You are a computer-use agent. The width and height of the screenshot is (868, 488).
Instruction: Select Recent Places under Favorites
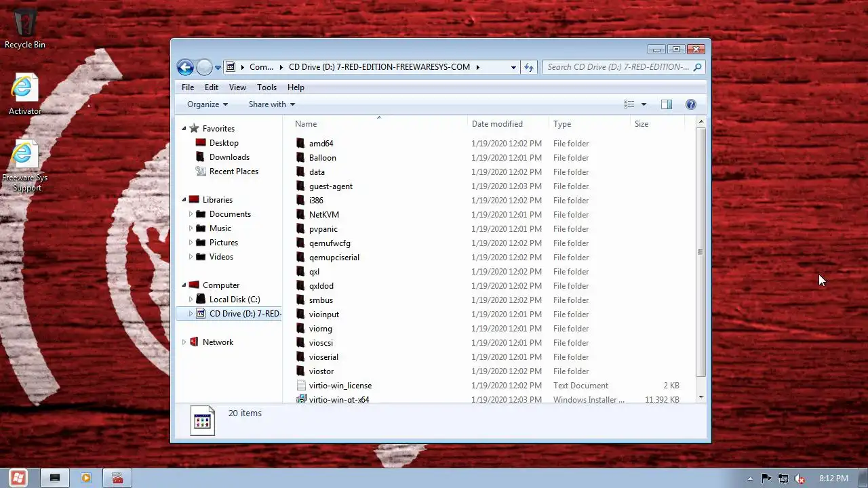click(x=233, y=171)
